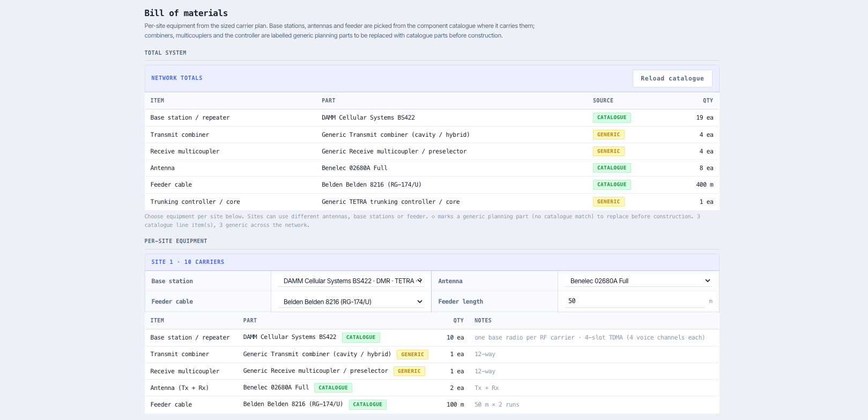Viewport: 868px width, 420px height.
Task: Click the CATALOGUE badge in Network Totals feeder cable row
Action: [612, 185]
